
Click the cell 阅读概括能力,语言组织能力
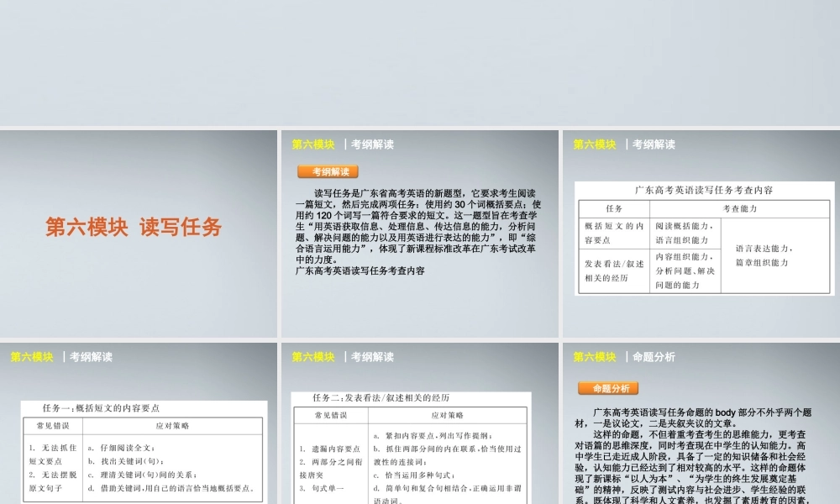(x=685, y=233)
